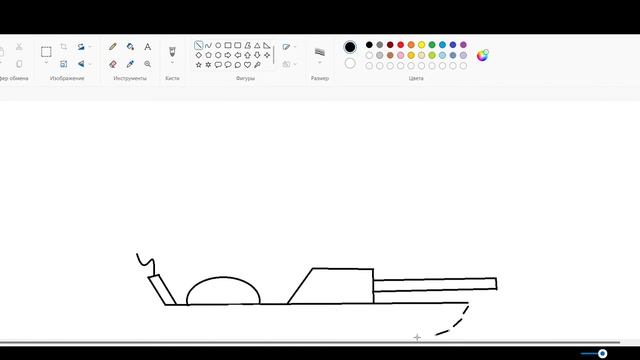Activate Color 2 white background circle
640x360 pixels.
point(350,64)
